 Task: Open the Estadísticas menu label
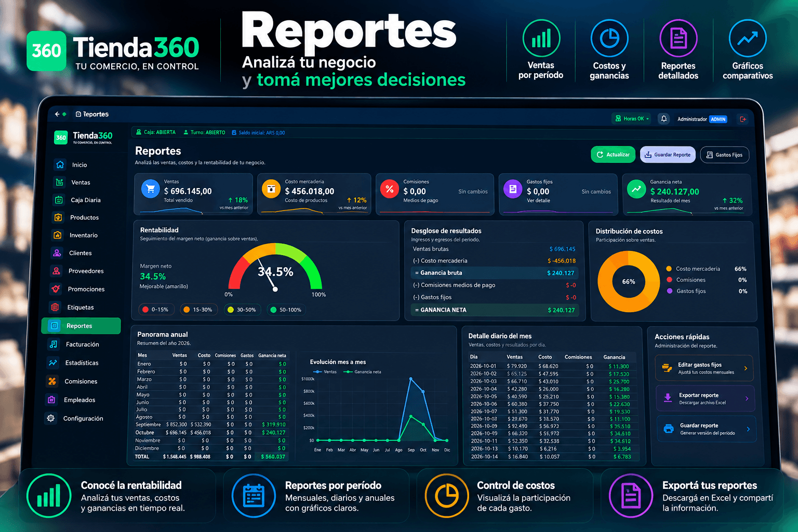tap(82, 363)
